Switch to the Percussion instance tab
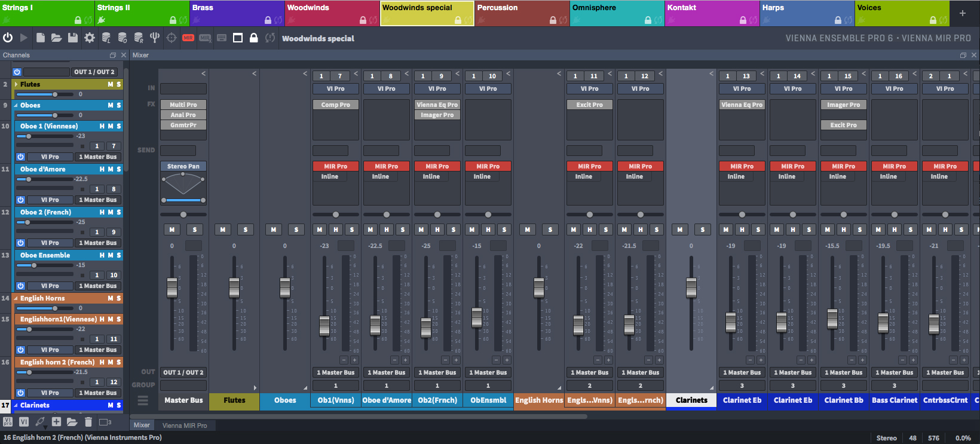Viewport: 980px width, 444px height. pos(522,13)
